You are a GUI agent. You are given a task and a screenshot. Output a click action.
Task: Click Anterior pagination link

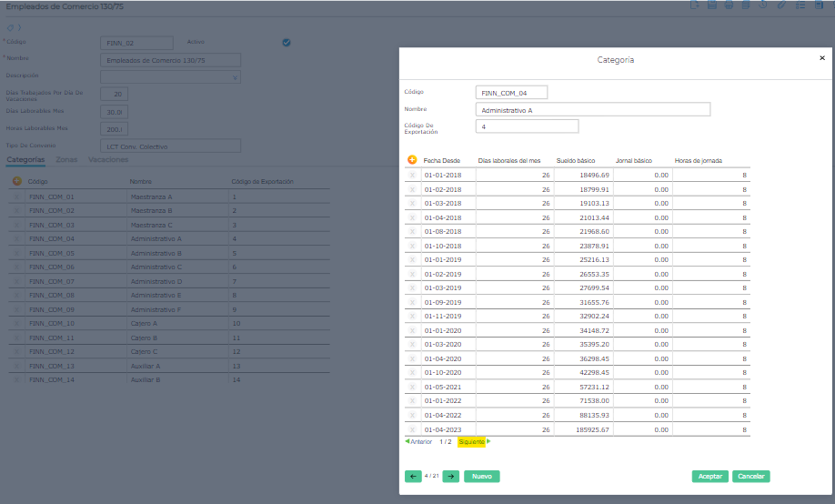(420, 442)
